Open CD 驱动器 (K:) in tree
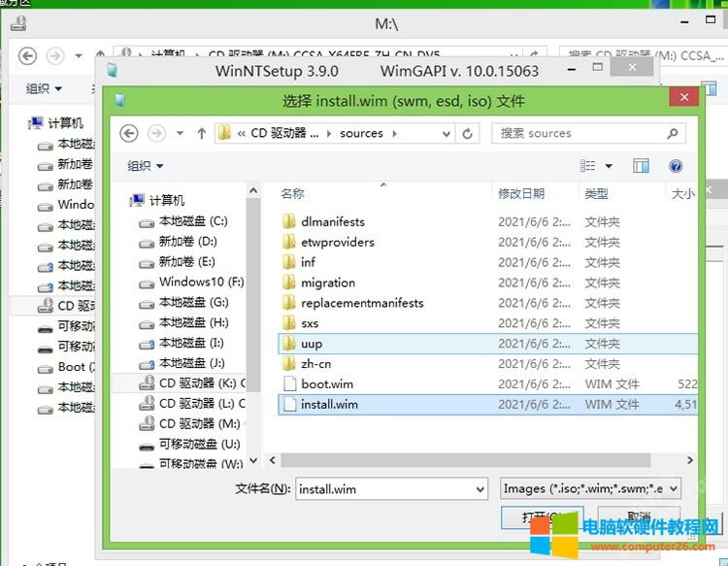 pos(192,383)
